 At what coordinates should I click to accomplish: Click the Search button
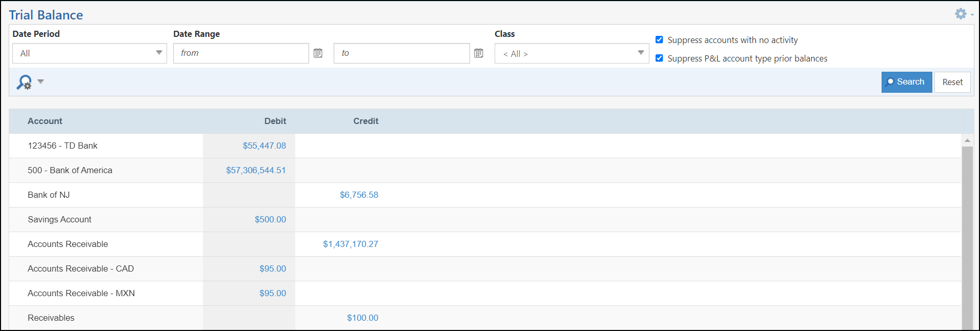pyautogui.click(x=907, y=82)
